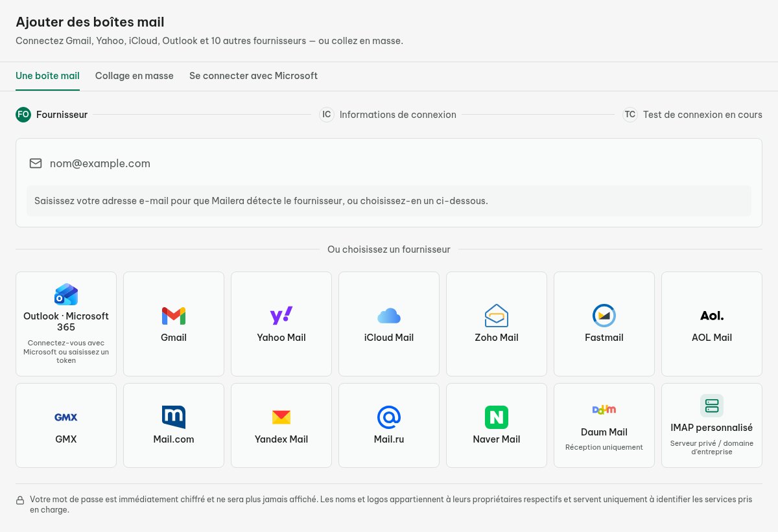The width and height of the screenshot is (778, 532).
Task: Click the Mail.com blue m logo
Action: (x=174, y=417)
